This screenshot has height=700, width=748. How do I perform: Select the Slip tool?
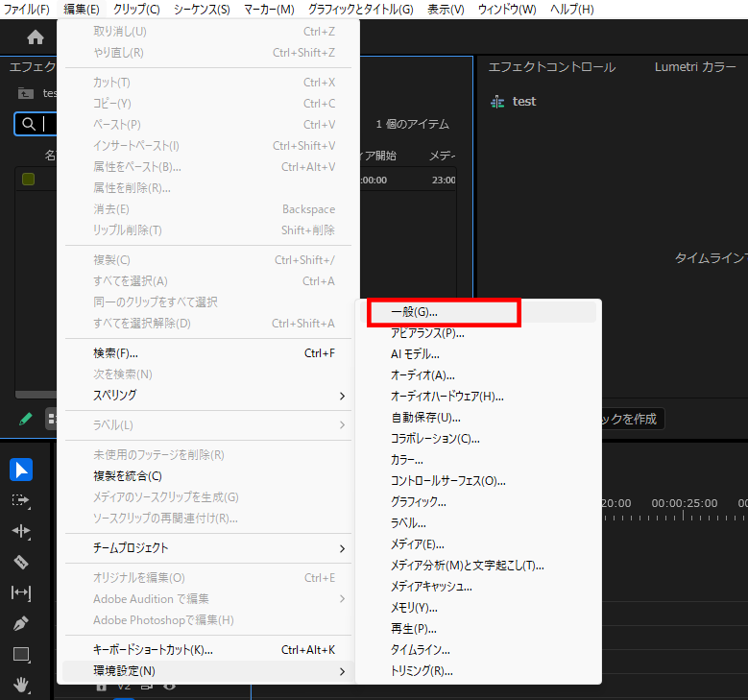pyautogui.click(x=21, y=592)
